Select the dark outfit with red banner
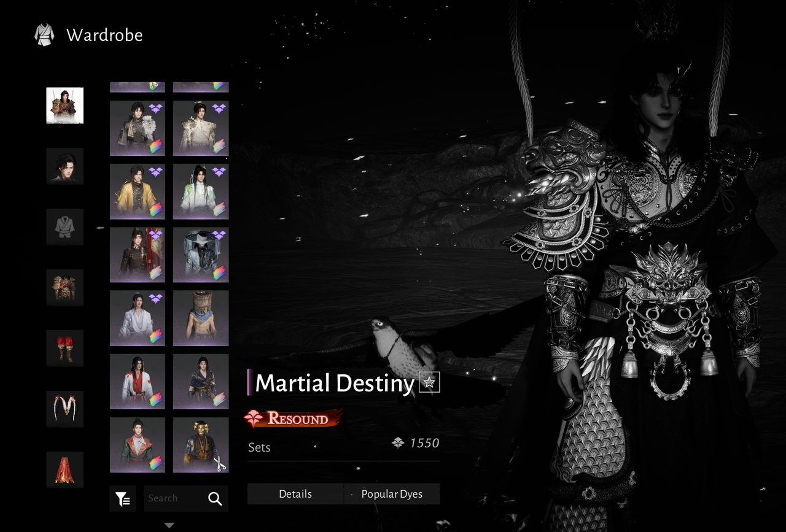Screen dimensions: 786x532 pos(138,255)
